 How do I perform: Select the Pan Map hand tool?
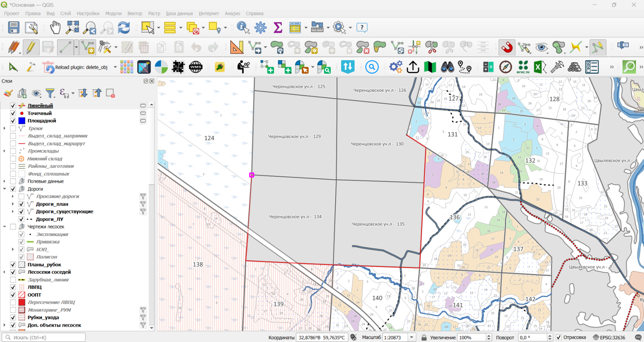55,28
